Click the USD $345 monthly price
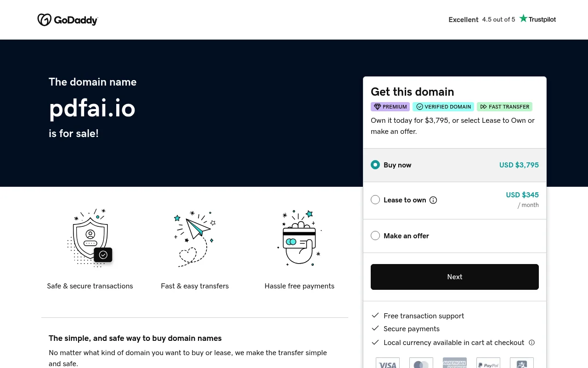588x368 pixels. 522,195
